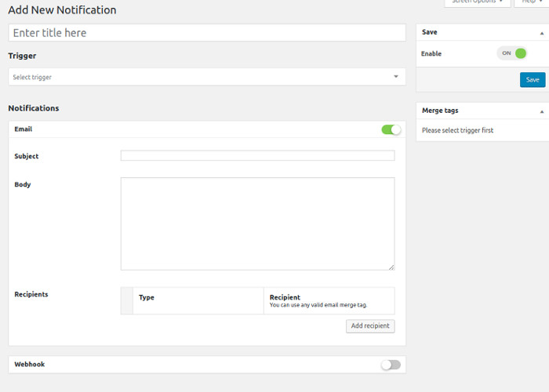
Task: Toggle the Enable ON switch
Action: 512,53
